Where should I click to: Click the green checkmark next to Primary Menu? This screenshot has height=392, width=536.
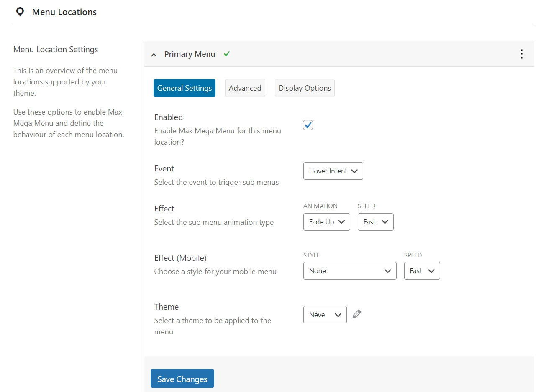pyautogui.click(x=226, y=54)
